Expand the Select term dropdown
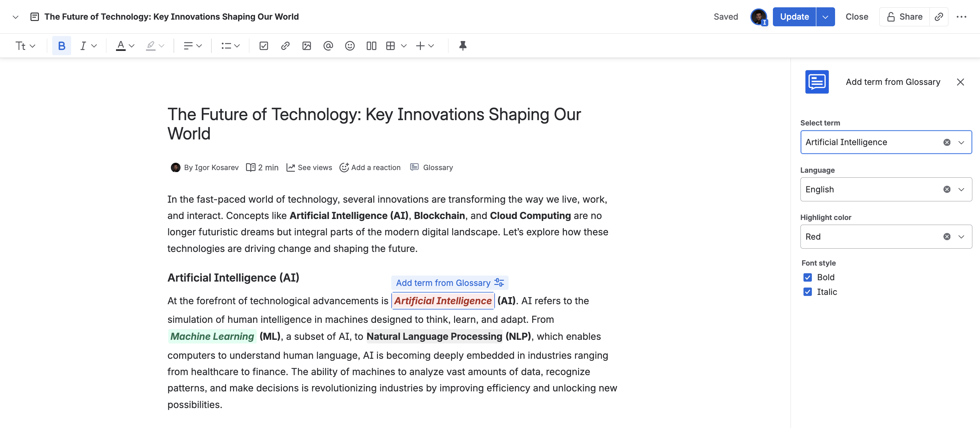Image resolution: width=980 pixels, height=428 pixels. click(961, 142)
